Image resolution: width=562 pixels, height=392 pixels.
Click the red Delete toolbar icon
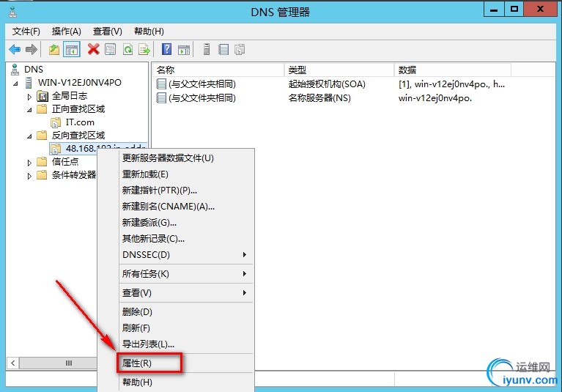tap(94, 49)
